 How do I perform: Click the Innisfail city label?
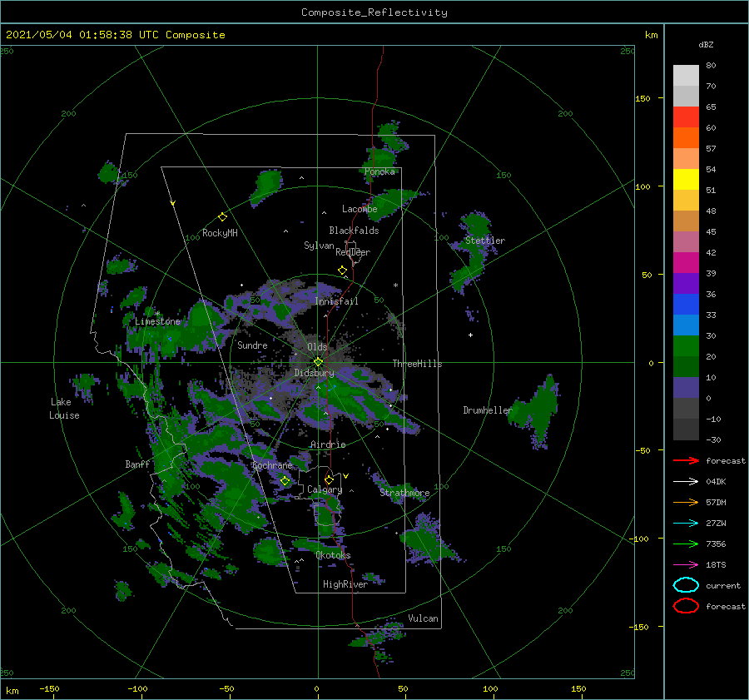click(x=336, y=301)
